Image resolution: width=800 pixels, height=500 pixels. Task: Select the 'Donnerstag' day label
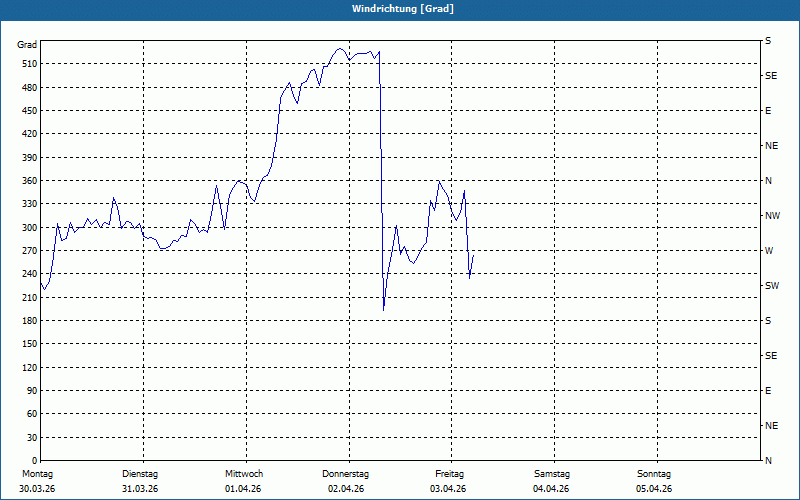[x=345, y=474]
